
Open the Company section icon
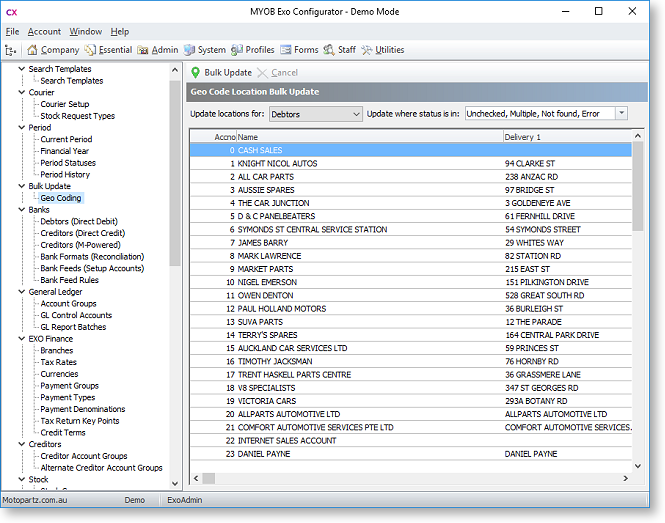point(33,50)
